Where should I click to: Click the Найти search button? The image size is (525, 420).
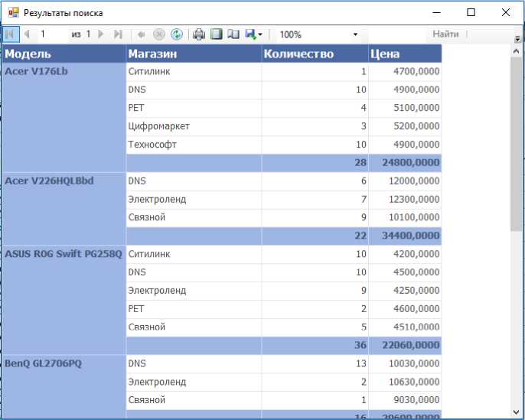[x=445, y=34]
